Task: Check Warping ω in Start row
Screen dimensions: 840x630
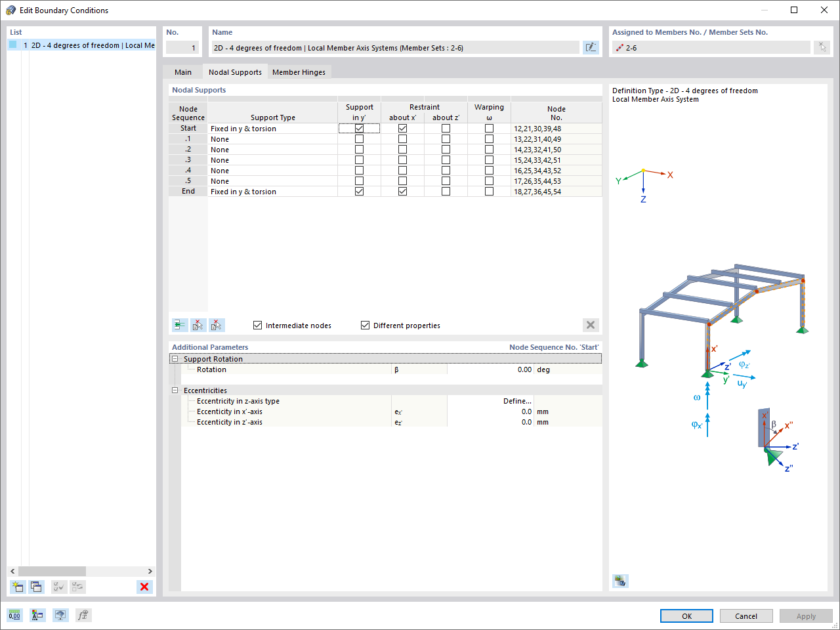Action: [489, 129]
